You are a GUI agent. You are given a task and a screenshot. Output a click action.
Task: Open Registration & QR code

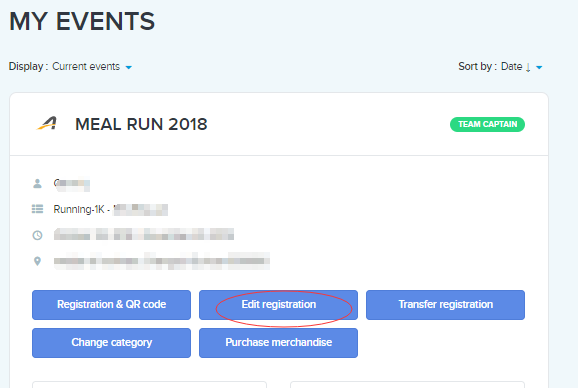coord(111,305)
